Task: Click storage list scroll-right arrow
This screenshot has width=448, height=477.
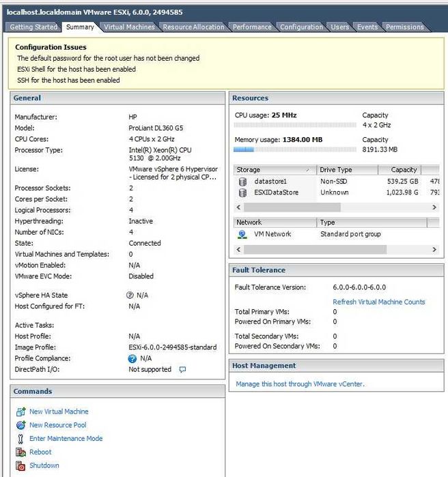Action: pos(434,207)
